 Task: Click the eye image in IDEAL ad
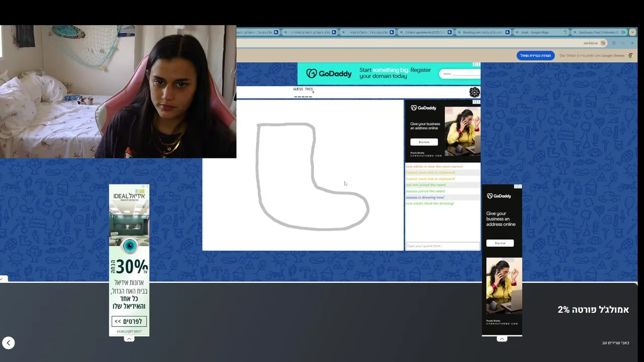130,246
